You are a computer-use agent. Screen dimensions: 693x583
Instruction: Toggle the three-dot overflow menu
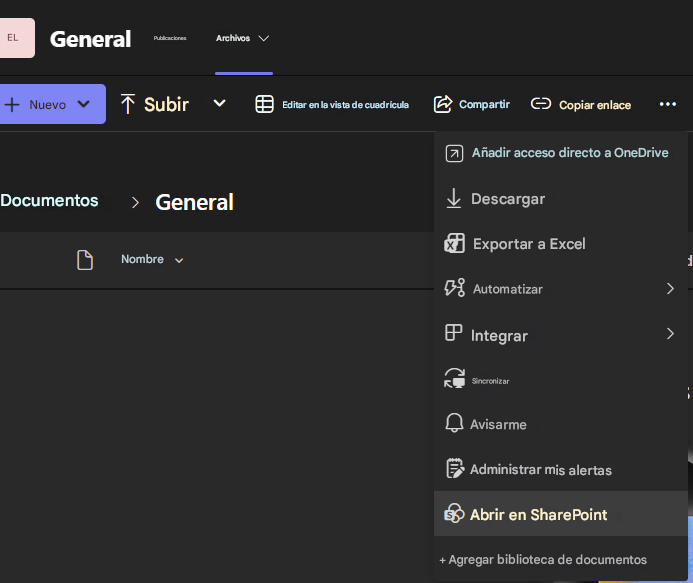pos(667,104)
